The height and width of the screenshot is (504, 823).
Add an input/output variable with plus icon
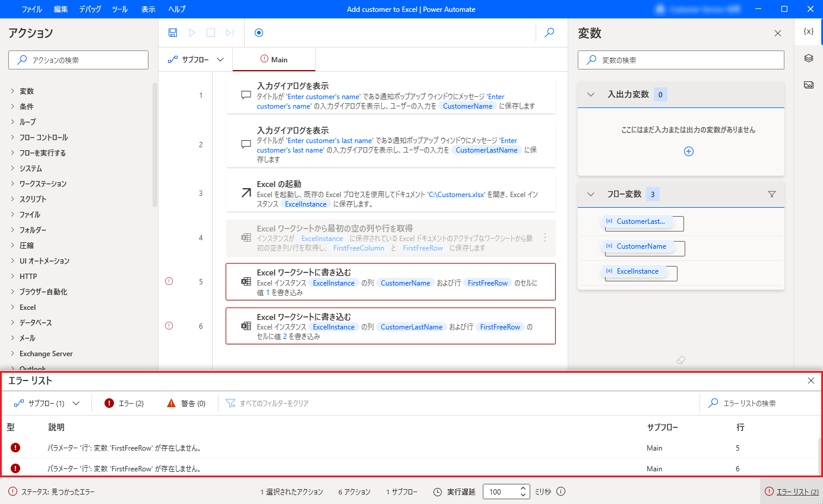689,151
